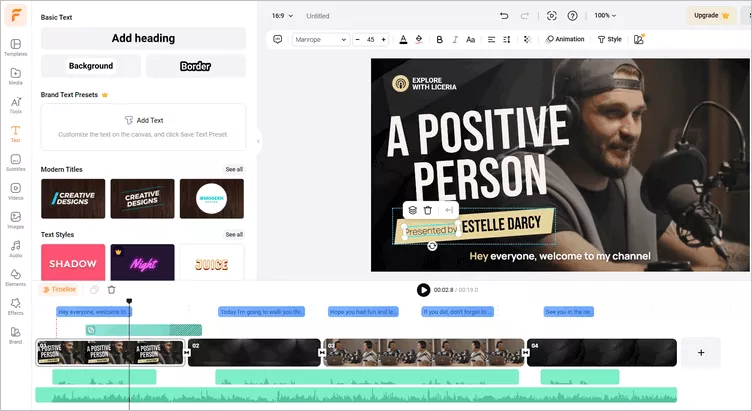Open the 100% zoom level dropdown

coord(606,16)
